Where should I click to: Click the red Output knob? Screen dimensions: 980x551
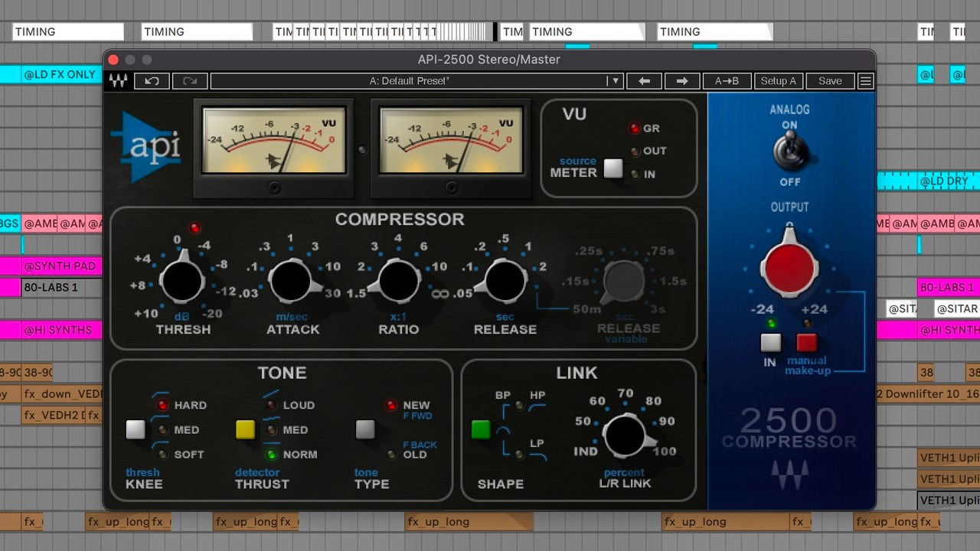click(789, 267)
